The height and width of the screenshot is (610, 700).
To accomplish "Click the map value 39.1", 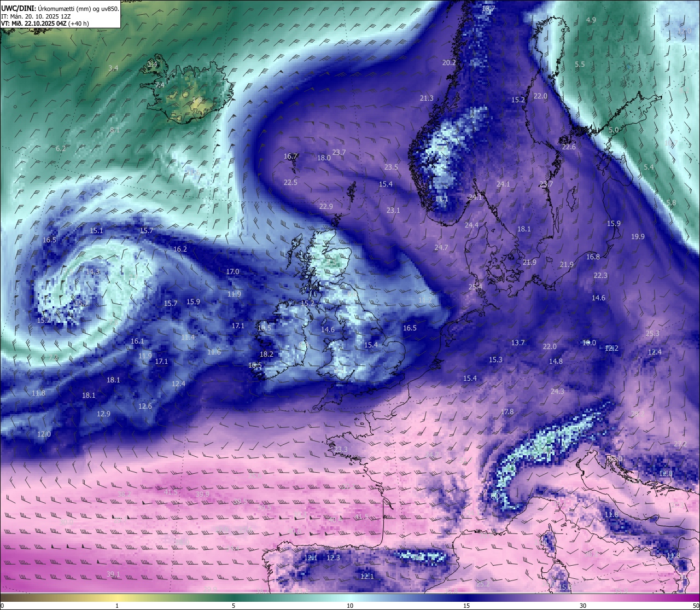I will tap(113, 574).
